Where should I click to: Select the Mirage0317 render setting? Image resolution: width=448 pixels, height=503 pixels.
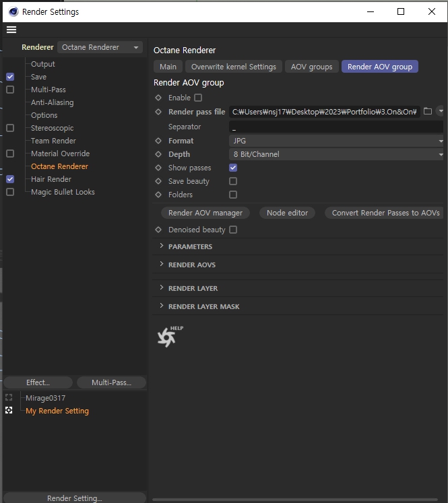tap(46, 398)
